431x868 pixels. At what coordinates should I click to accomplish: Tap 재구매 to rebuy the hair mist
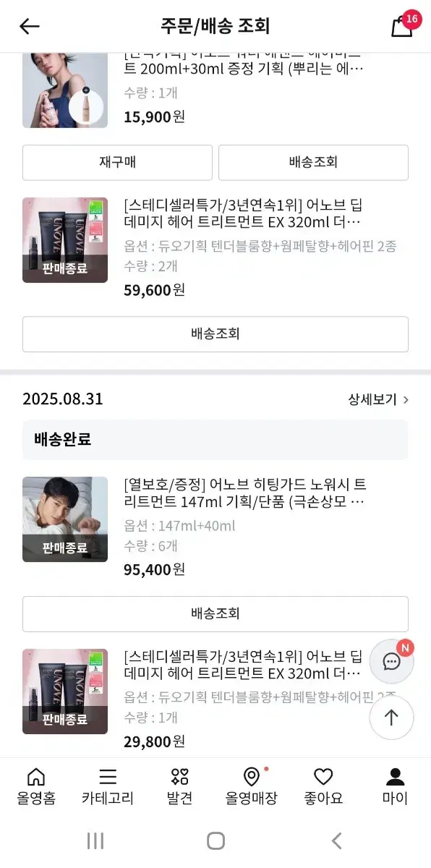(x=118, y=163)
